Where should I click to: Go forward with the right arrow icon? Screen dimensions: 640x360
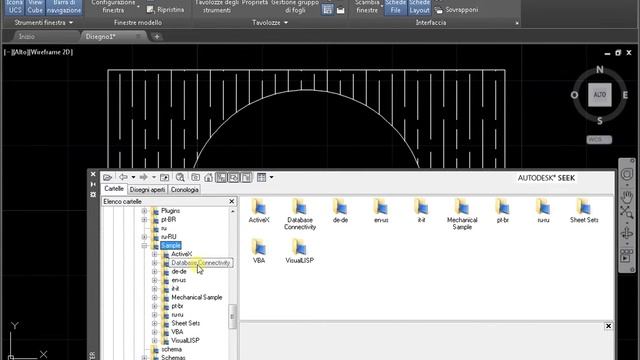(x=143, y=177)
